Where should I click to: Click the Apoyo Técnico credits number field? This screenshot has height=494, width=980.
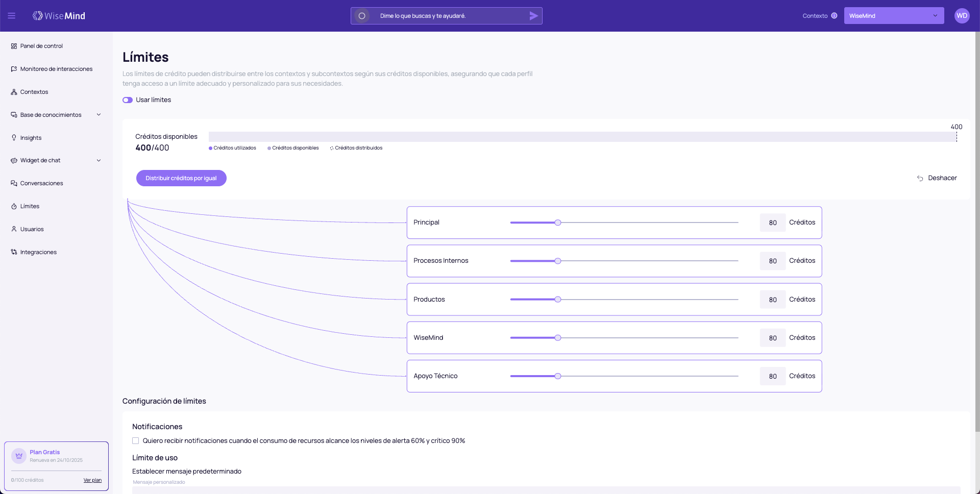772,376
